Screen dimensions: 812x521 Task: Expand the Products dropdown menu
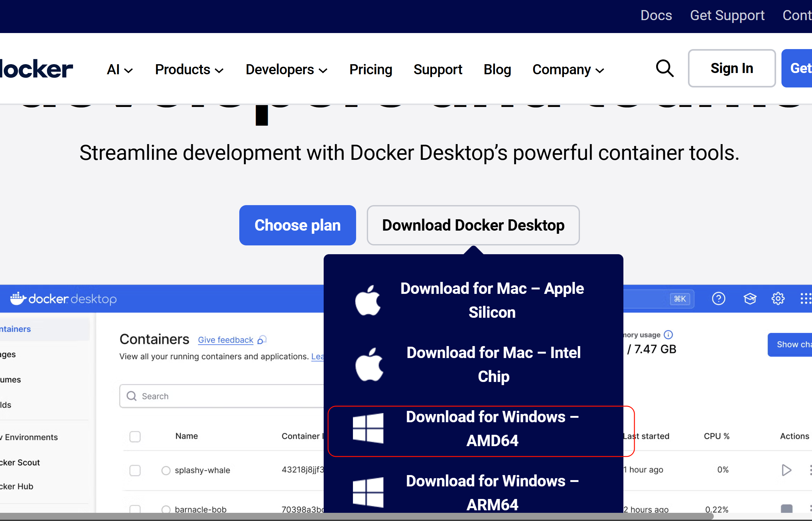[x=189, y=70]
